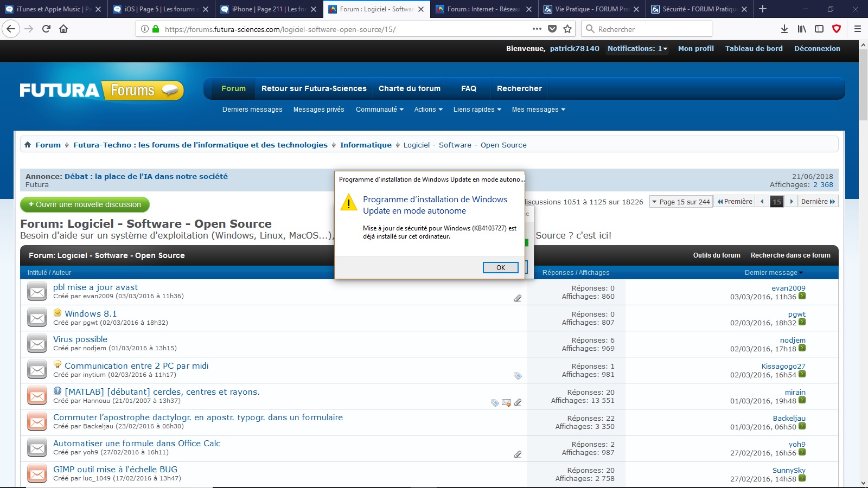Open the Outils du forum menu

(x=717, y=255)
